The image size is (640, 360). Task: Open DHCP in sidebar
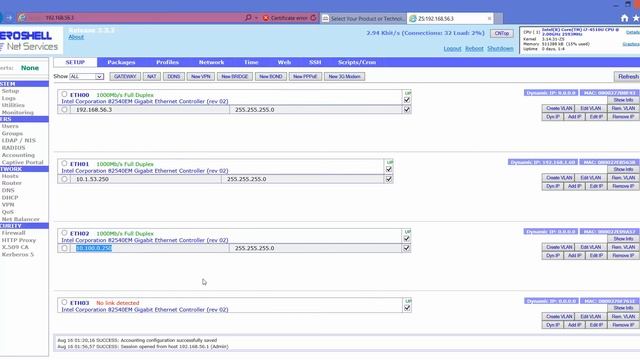[x=10, y=198]
